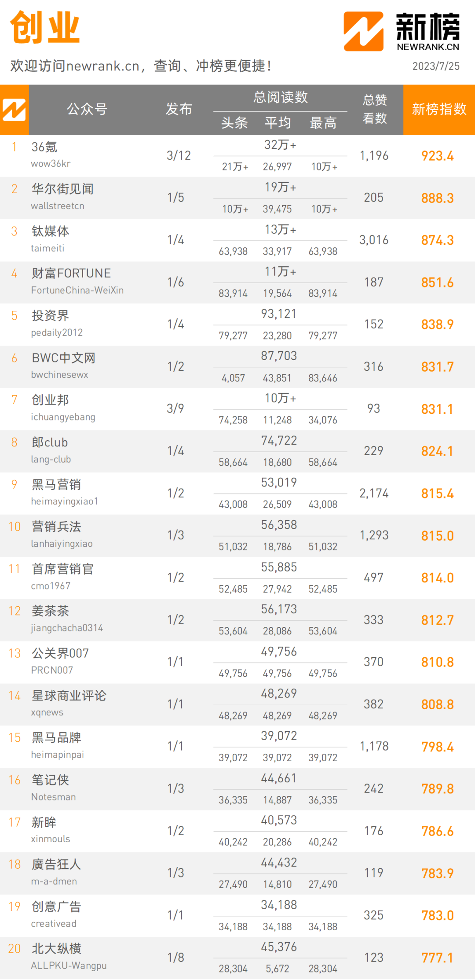Open the 36氪 account name
475x980 pixels.
click(44, 147)
